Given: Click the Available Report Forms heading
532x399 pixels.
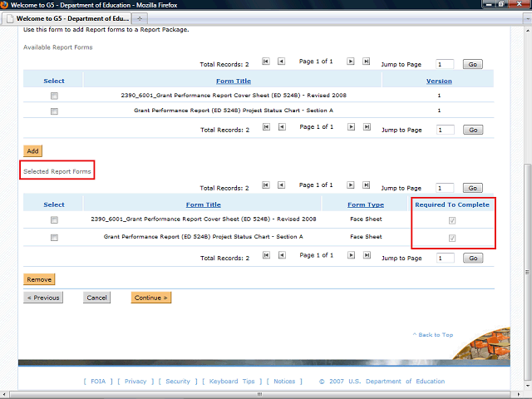Looking at the screenshot, I should (57, 47).
